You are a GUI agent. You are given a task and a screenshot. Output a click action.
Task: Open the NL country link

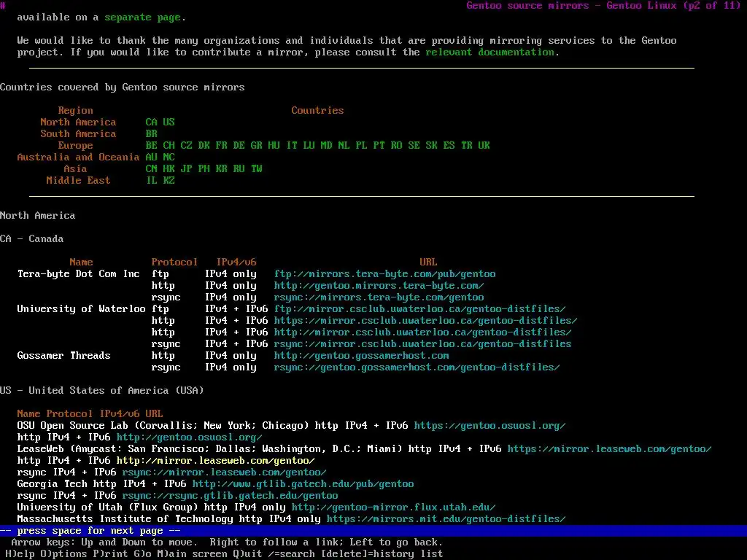(344, 146)
